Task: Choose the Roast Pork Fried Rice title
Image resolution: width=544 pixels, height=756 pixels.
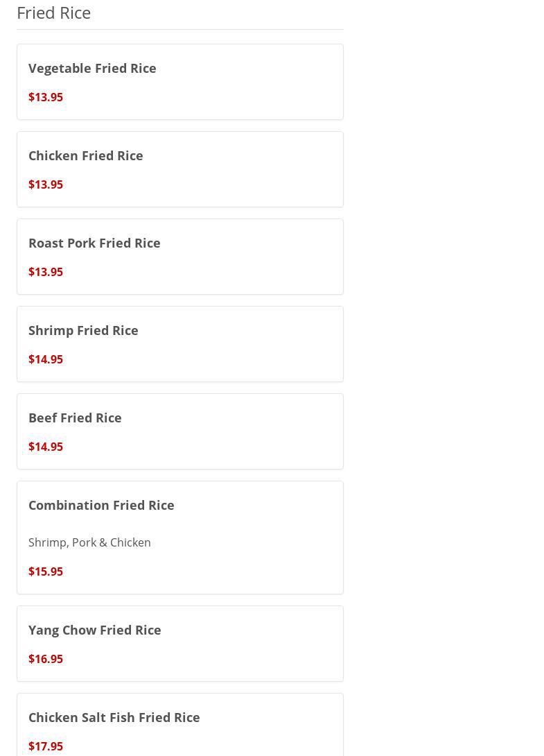Action: pos(94,243)
